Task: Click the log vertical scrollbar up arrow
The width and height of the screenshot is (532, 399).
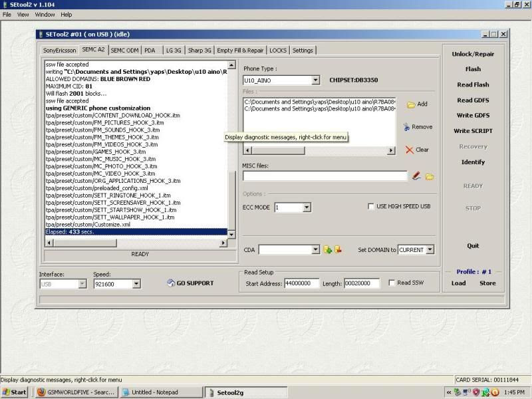Action: (231, 65)
